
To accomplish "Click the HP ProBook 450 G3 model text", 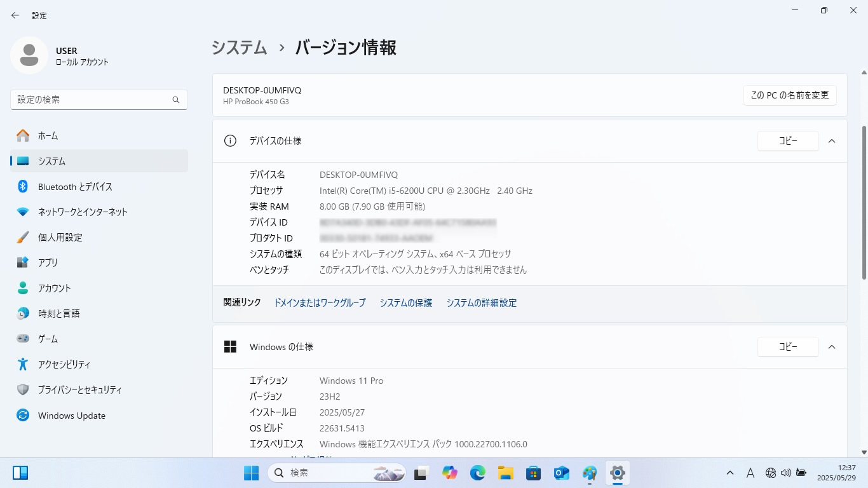I will [256, 102].
